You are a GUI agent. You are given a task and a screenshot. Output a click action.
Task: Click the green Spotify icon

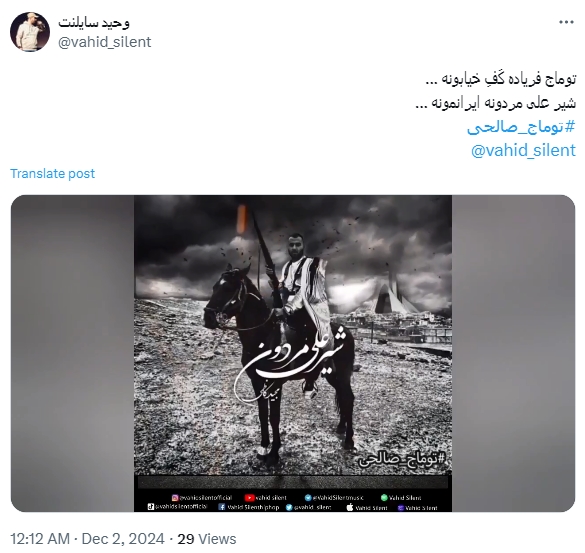pos(384,498)
